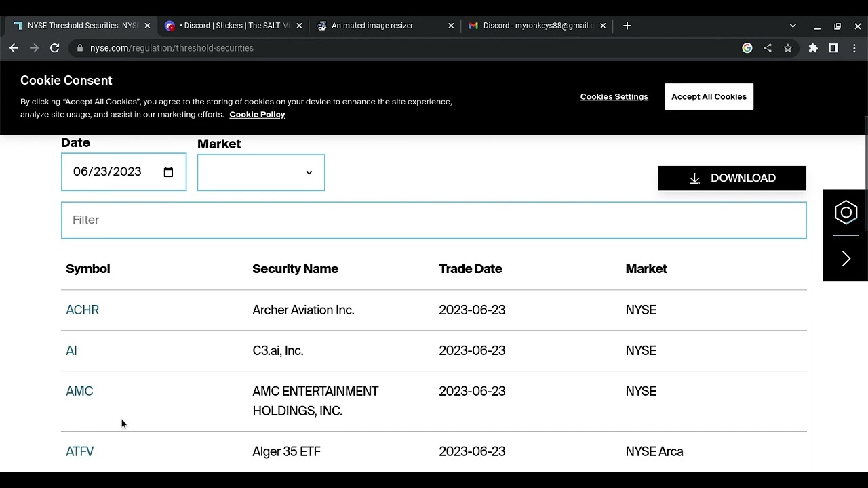Open the ACHR symbol link
This screenshot has width=868, height=488.
(x=82, y=310)
